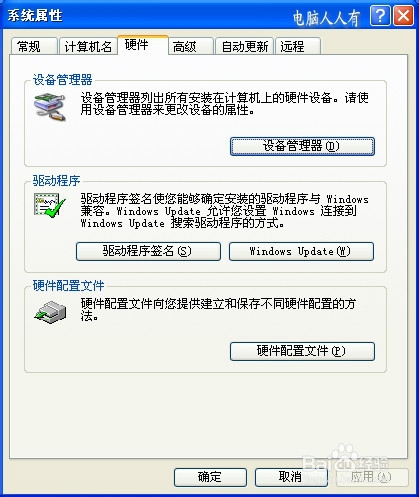The width and height of the screenshot is (419, 497).
Task: Click the 系统属性 title bar text
Action: coord(35,16)
